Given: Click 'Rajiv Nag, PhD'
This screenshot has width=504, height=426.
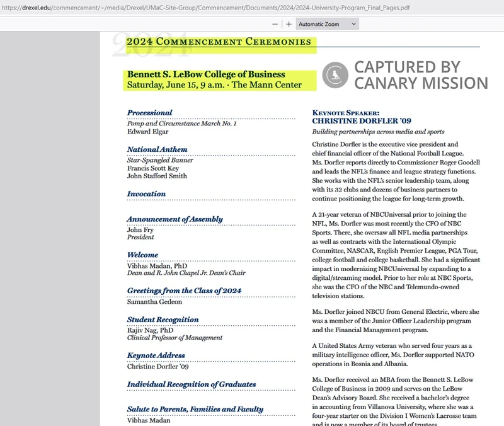Looking at the screenshot, I should click(150, 330).
